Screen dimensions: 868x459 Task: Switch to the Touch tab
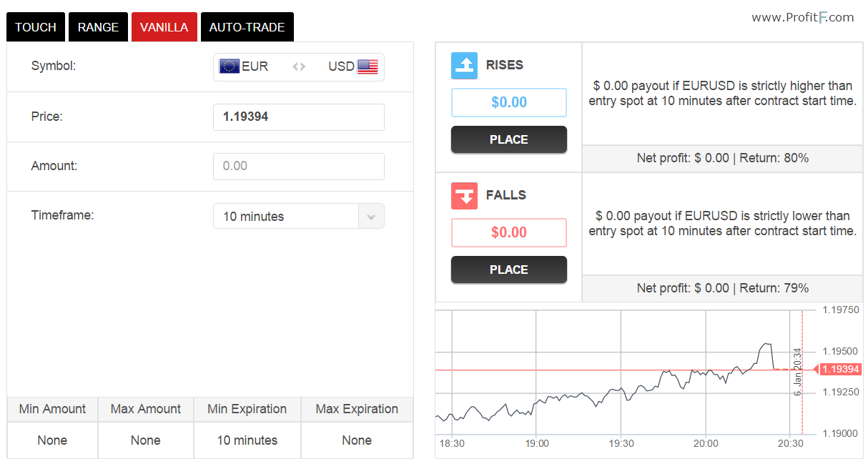[36, 27]
